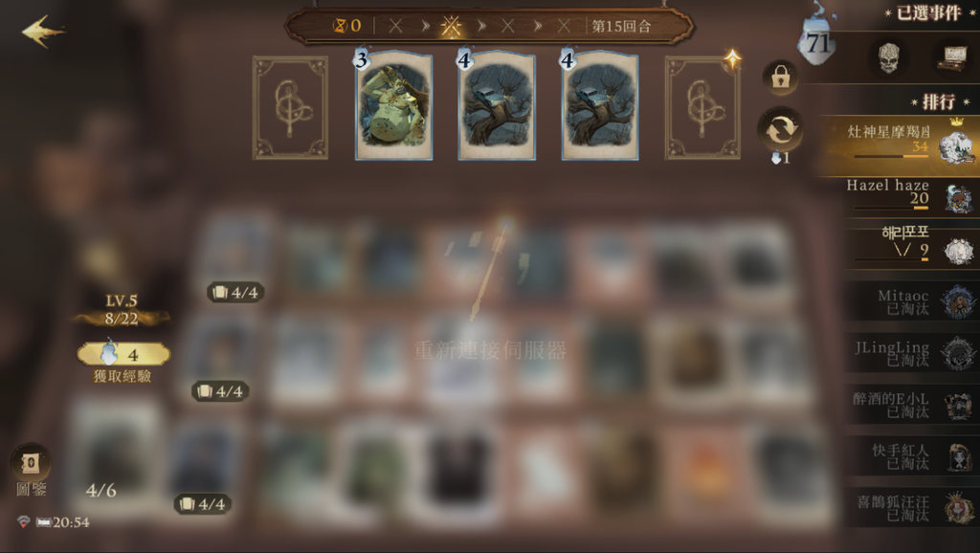The height and width of the screenshot is (553, 980).
Task: Open the 圖鑑 codex scroll icon
Action: 30,463
